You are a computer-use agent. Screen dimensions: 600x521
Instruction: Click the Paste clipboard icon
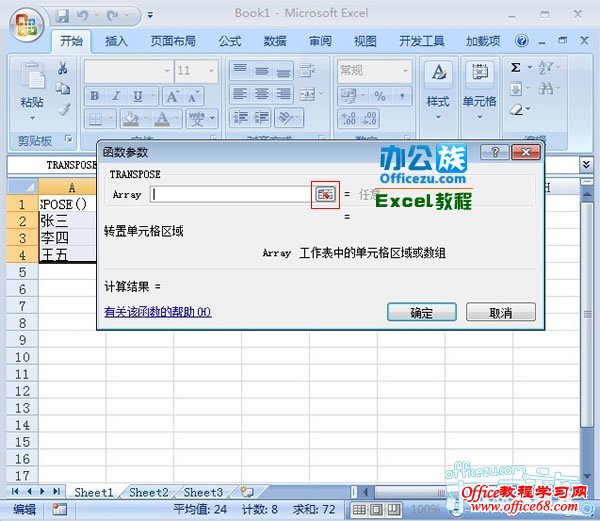coord(33,75)
